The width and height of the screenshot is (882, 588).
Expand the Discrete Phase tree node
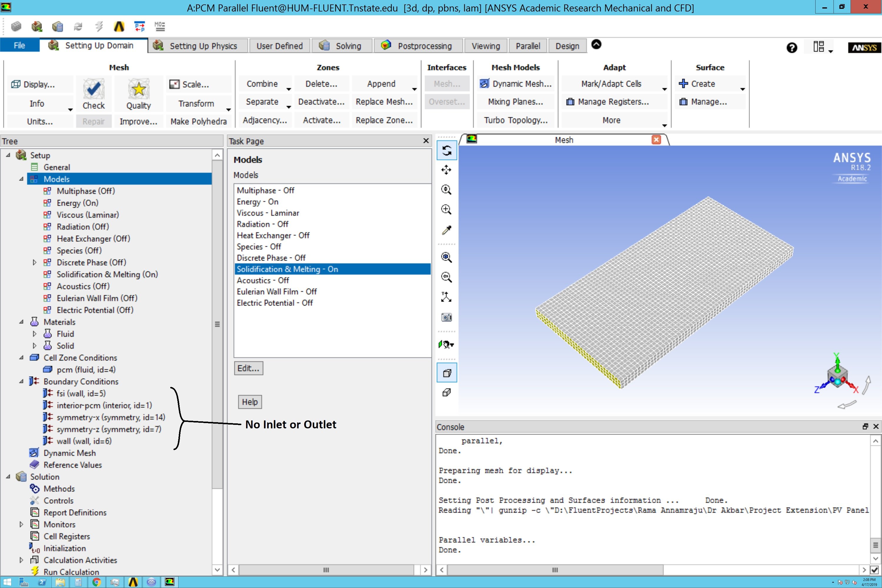tap(34, 262)
